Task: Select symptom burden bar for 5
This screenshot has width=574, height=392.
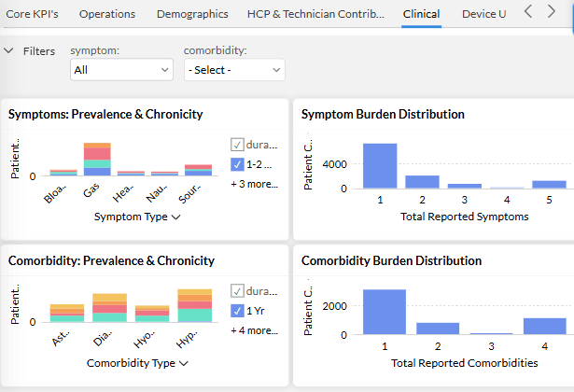Action: (x=549, y=185)
